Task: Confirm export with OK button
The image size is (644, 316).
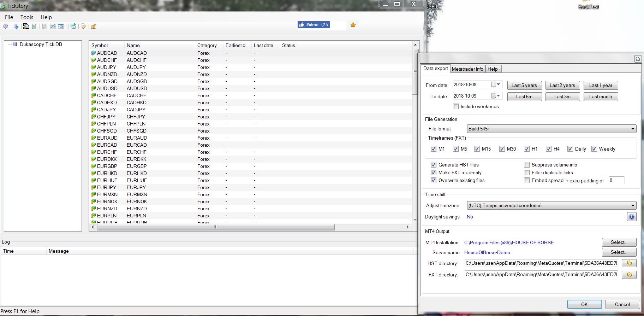Action: tap(584, 304)
